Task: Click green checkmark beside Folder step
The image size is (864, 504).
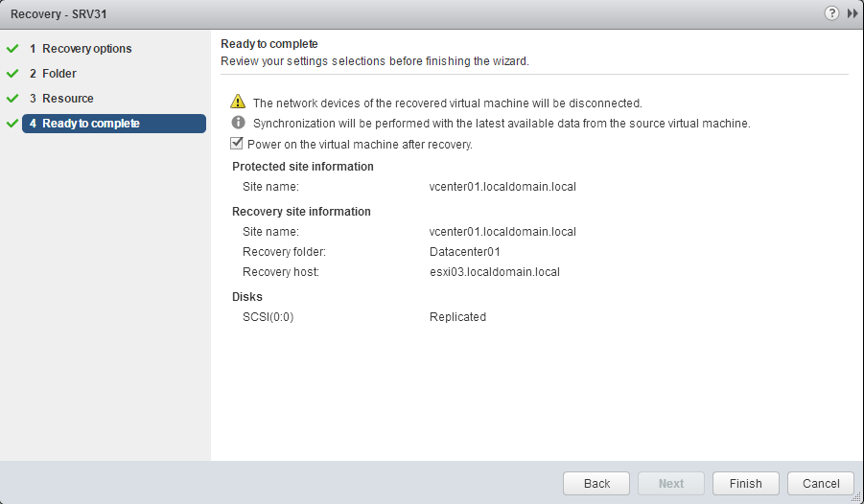Action: [x=12, y=74]
